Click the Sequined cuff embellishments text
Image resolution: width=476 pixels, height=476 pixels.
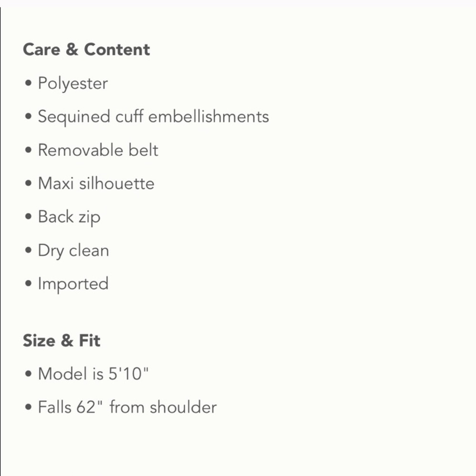[153, 117]
